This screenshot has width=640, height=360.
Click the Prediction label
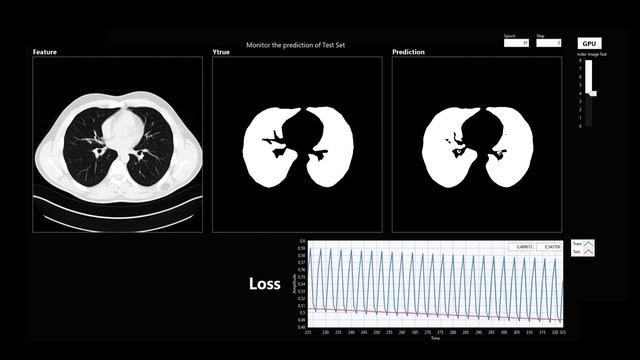coord(408,52)
